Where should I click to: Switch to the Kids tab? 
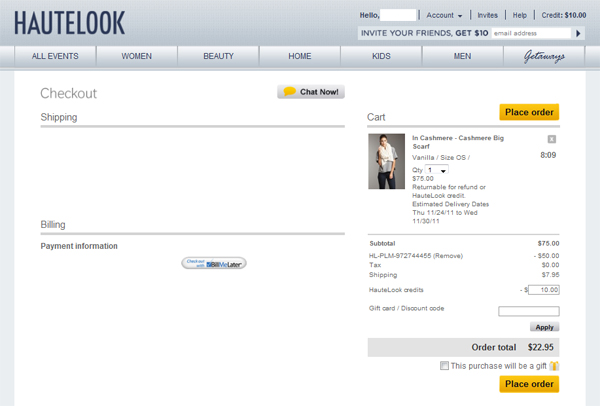pos(381,56)
